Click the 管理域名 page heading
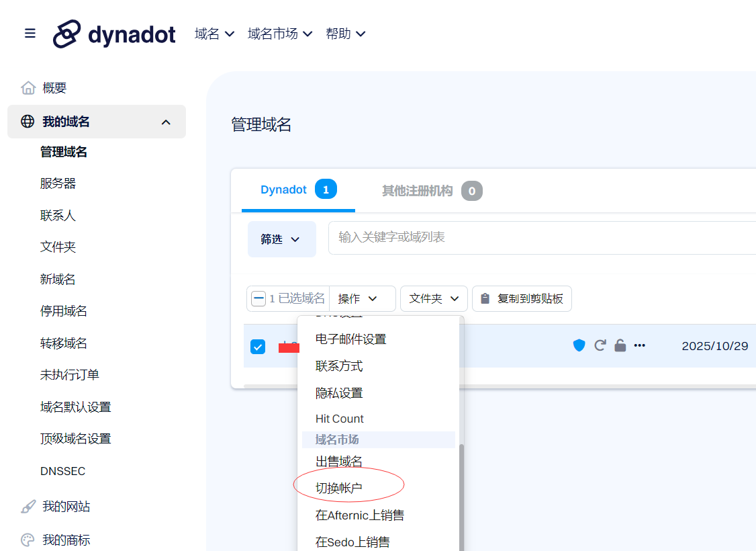 click(261, 124)
